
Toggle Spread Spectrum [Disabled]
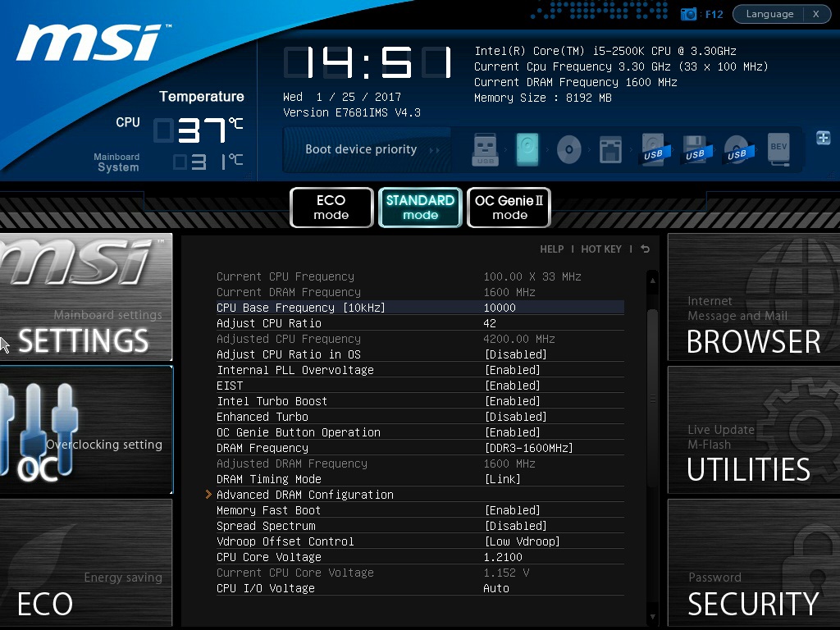click(515, 526)
